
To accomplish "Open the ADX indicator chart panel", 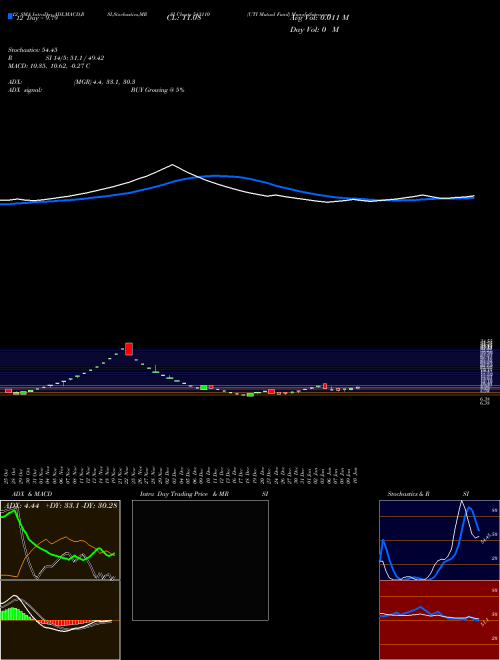I will [x=60, y=540].
